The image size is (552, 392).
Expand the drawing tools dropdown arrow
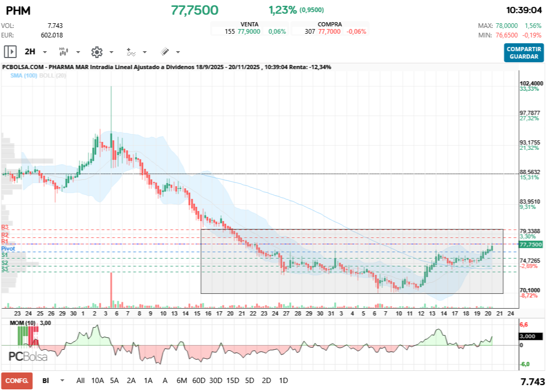(177, 52)
